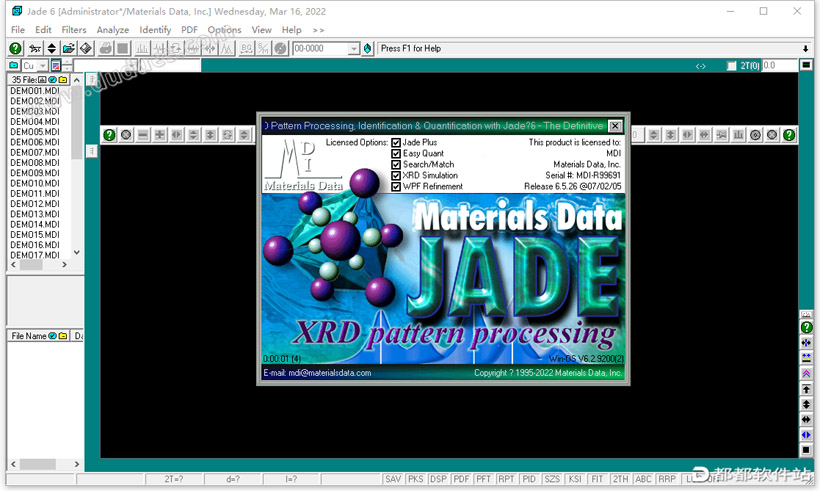Click the peak bars icon in main toolbar
Viewport: 820px width, 491px height.
[x=142, y=49]
